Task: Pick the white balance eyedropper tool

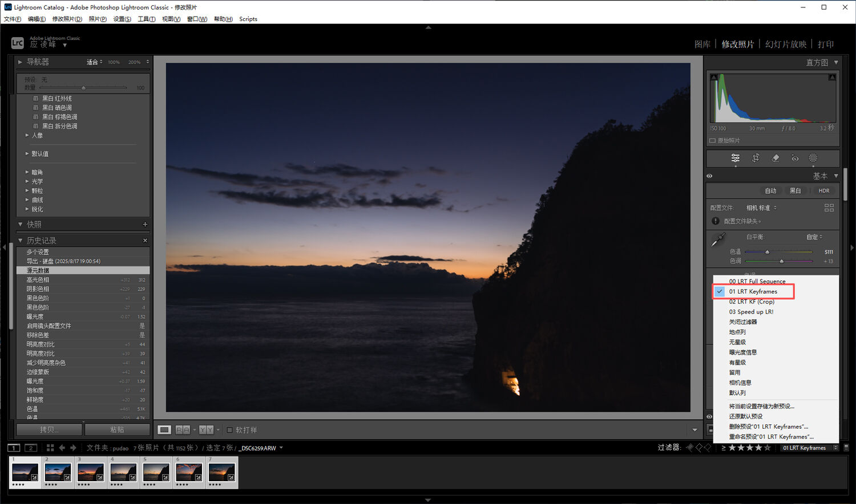Action: tap(718, 240)
